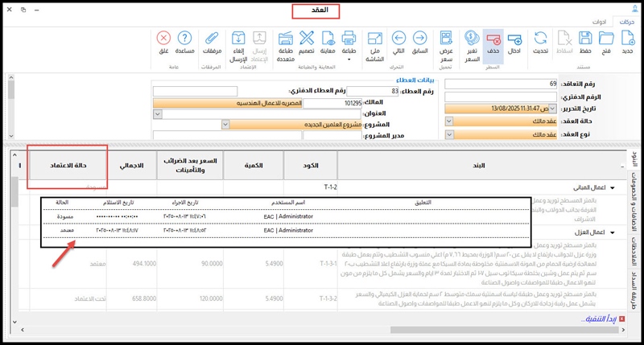This screenshot has width=644, height=345.
Task: Click the طباعة (Print) printer icon
Action: tap(349, 38)
